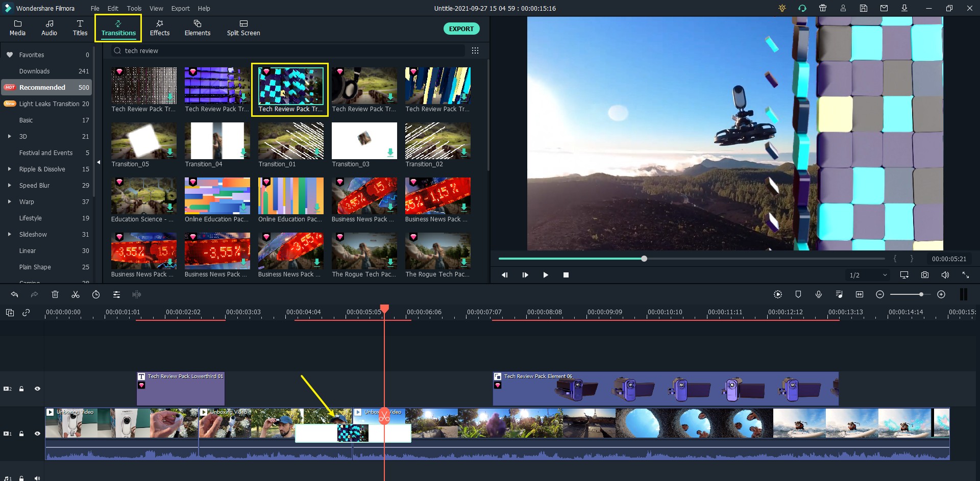Click the tech review search field
Screen dimensions: 980x481
288,50
